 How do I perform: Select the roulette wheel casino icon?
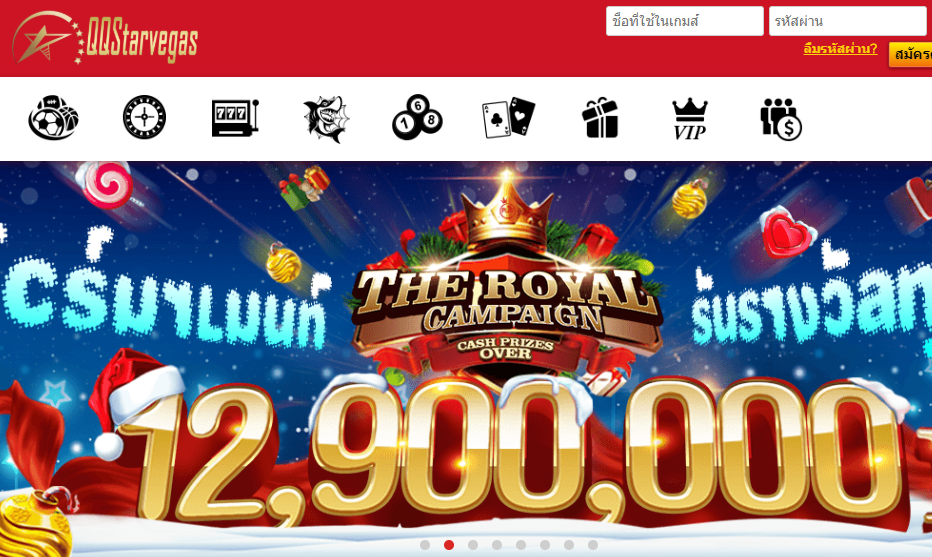(x=144, y=117)
